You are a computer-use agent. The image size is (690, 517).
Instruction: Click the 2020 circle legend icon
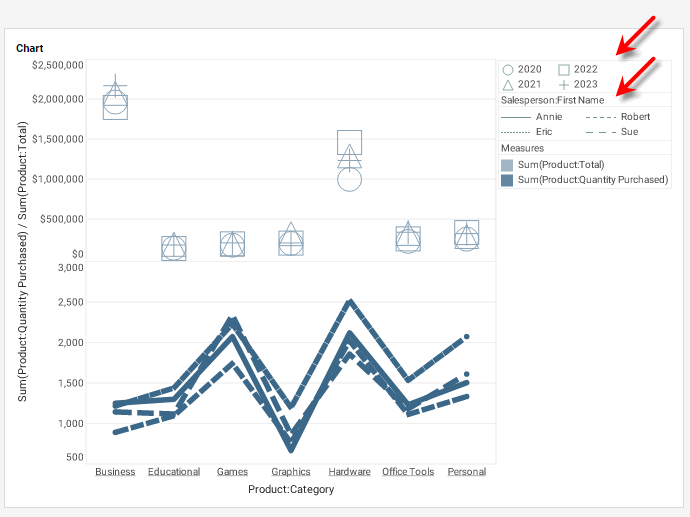click(x=508, y=70)
